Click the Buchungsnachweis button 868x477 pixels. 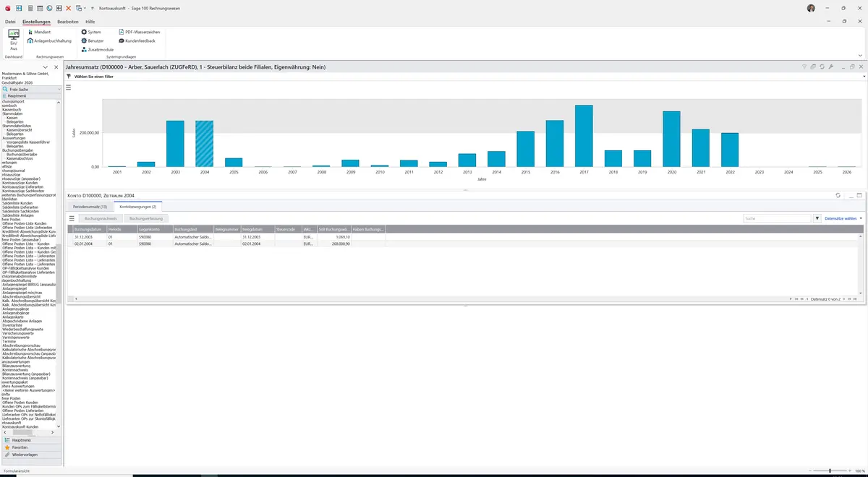coord(101,218)
